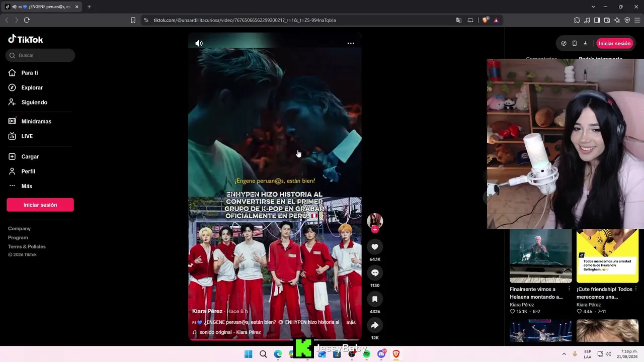
Task: Open the Terms & Policies link
Action: tap(27, 247)
